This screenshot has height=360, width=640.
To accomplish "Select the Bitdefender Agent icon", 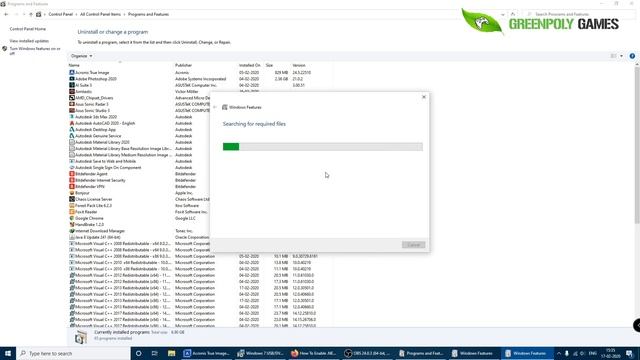I will 72,174.
